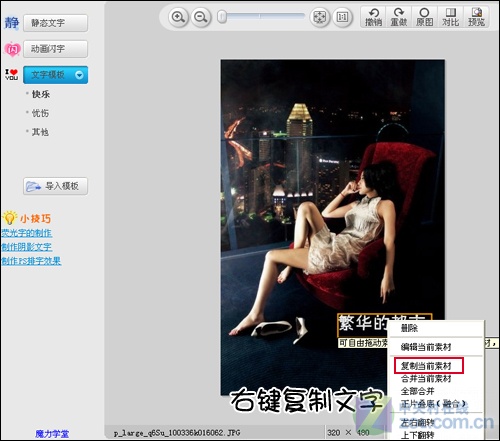Viewport: 500px width, 441px height.
Task: Click the 撤销 undo button
Action: pyautogui.click(x=373, y=17)
